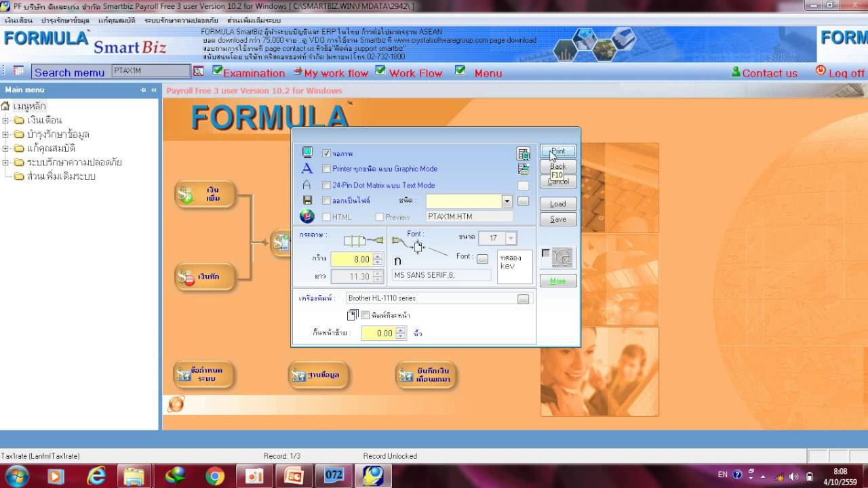Click the Font picker ellipsis button

pos(482,259)
